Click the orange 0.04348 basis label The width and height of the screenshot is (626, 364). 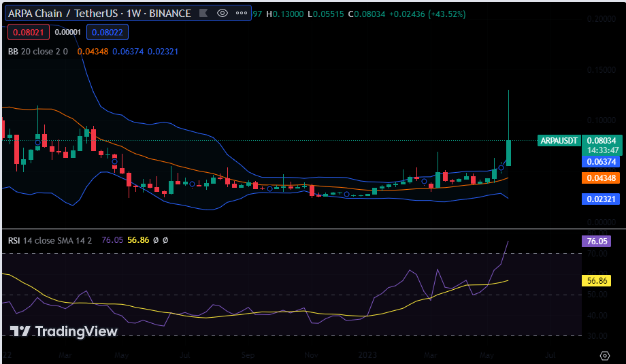602,178
